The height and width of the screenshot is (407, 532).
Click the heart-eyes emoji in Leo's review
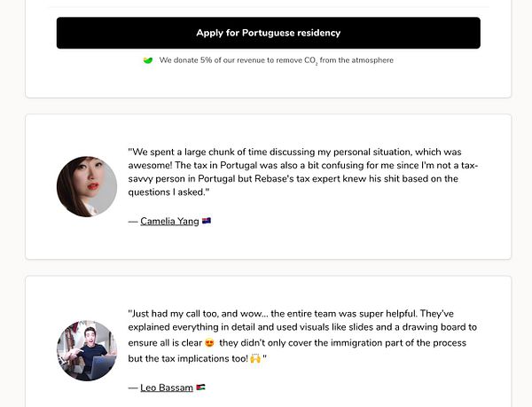[209, 343]
